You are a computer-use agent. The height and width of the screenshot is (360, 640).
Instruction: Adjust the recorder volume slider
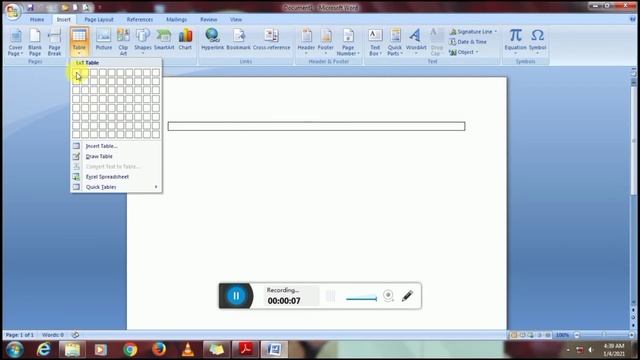[361, 299]
